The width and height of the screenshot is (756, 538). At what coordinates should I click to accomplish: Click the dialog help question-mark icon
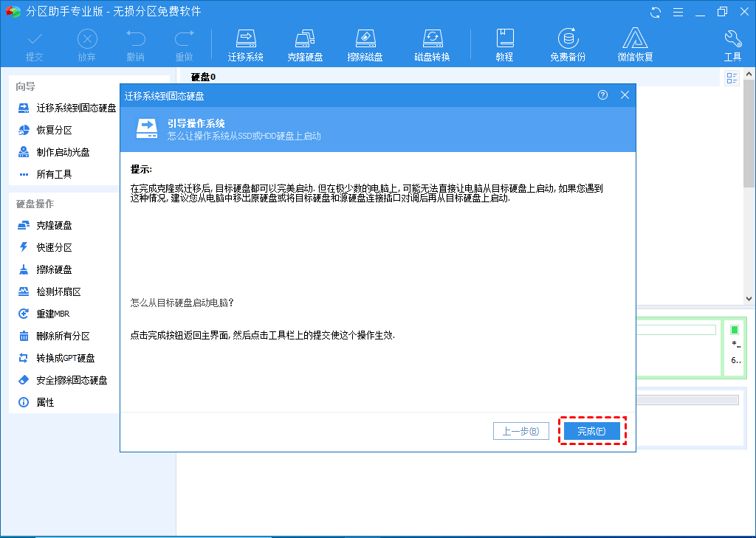point(602,95)
